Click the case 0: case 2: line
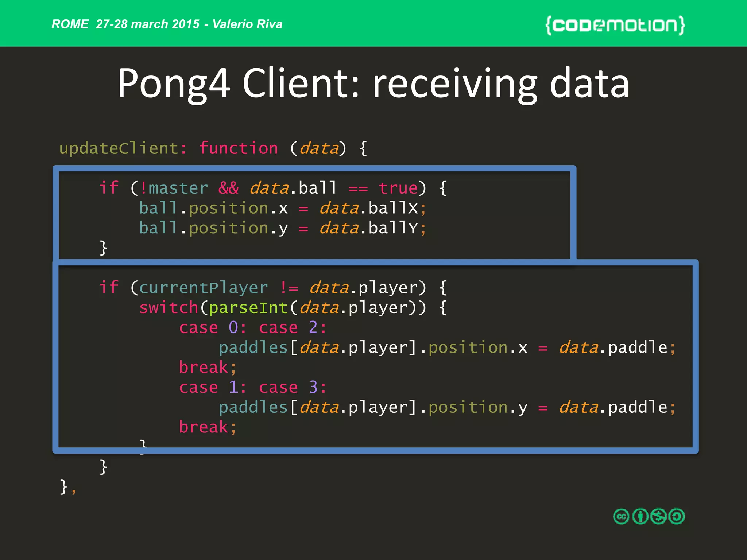The height and width of the screenshot is (560, 747). [x=252, y=327]
